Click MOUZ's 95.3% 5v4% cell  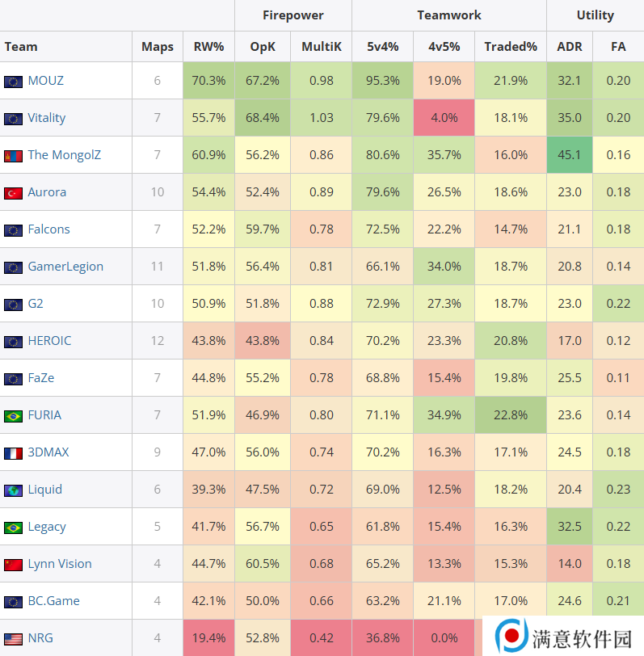382,80
